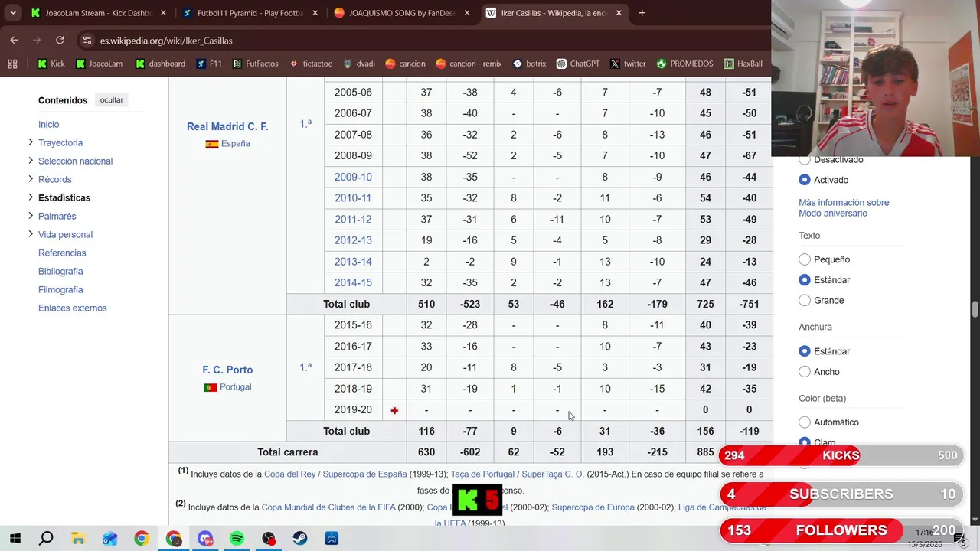Open Discord from taskbar
Screen dimensions: 980x551
205,538
